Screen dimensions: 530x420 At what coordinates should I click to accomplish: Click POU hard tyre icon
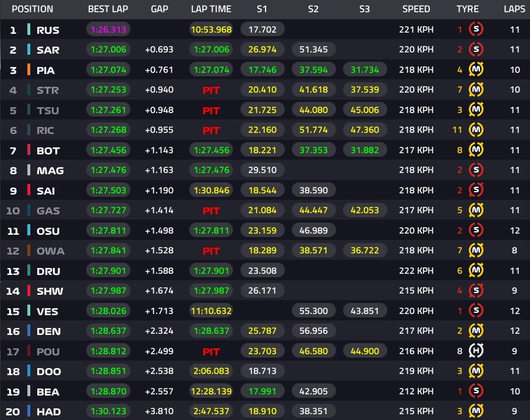tap(476, 351)
